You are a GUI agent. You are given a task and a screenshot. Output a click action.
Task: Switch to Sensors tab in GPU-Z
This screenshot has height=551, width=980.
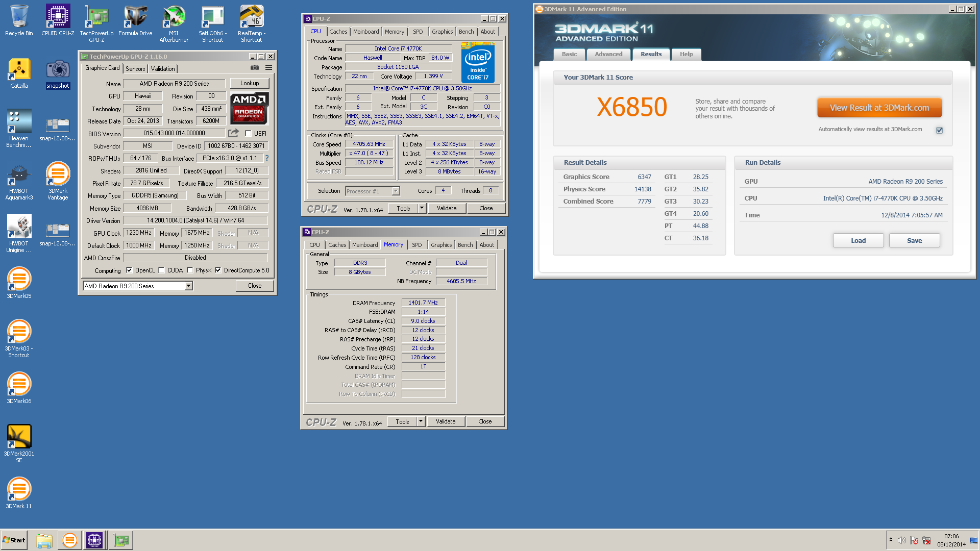(135, 68)
